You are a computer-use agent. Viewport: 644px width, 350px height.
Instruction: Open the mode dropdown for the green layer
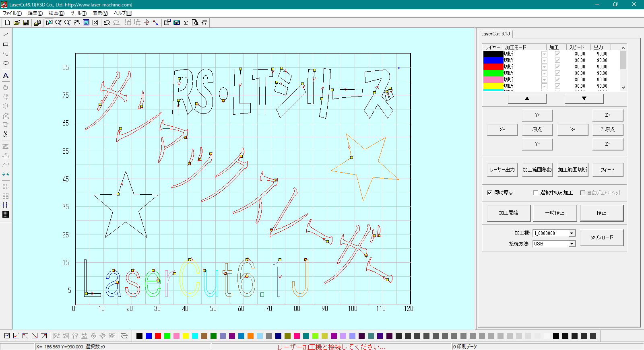[x=544, y=73]
